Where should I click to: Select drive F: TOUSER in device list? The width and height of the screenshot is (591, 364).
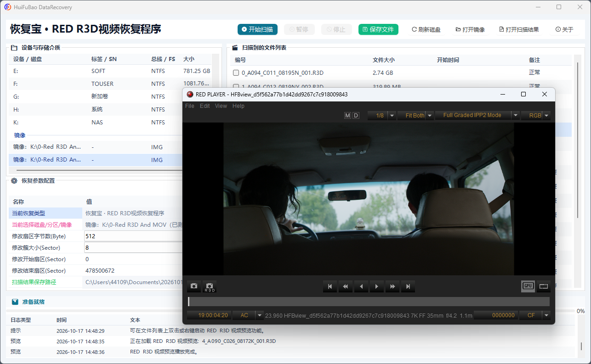[110, 84]
